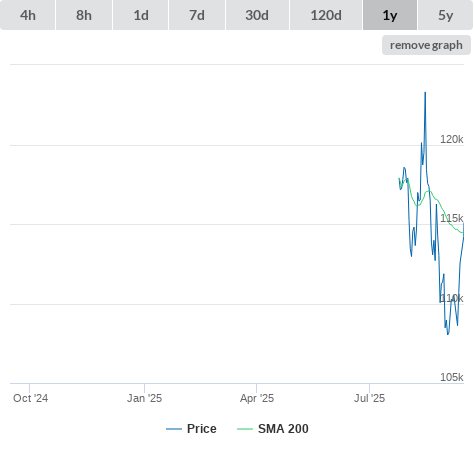Click the Apr '25 axis label

[x=257, y=398]
